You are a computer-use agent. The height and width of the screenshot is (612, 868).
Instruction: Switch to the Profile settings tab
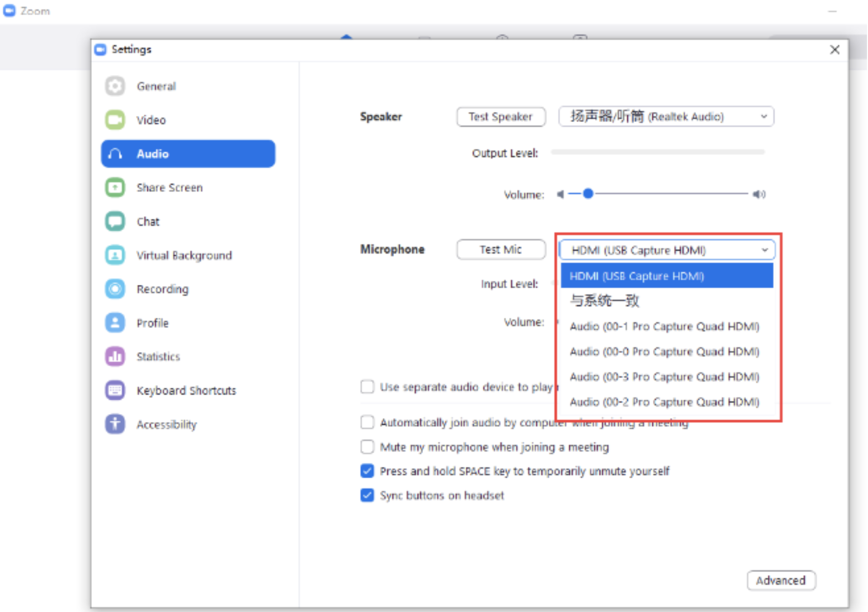[x=152, y=323]
